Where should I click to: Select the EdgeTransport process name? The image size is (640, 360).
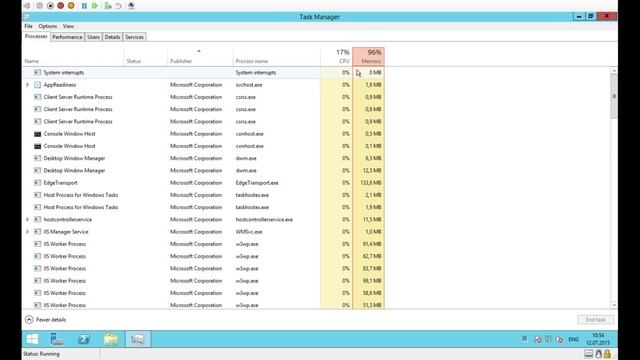pyautogui.click(x=60, y=183)
